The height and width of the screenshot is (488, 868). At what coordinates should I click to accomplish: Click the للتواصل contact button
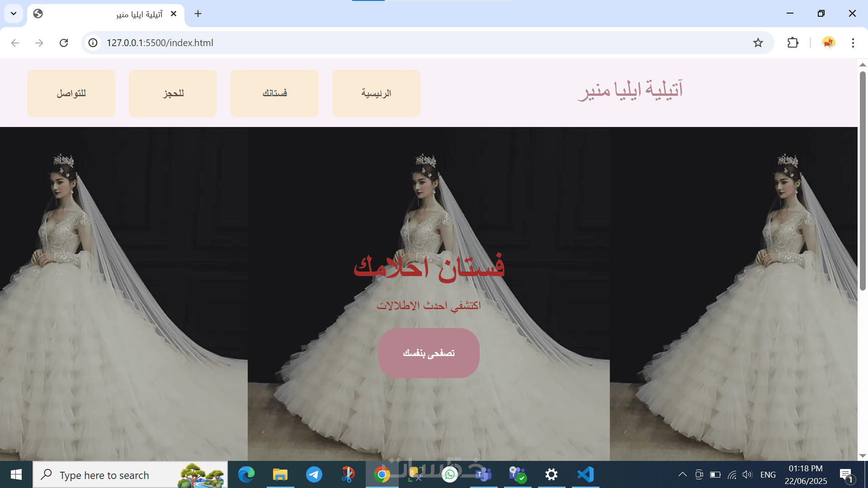71,93
